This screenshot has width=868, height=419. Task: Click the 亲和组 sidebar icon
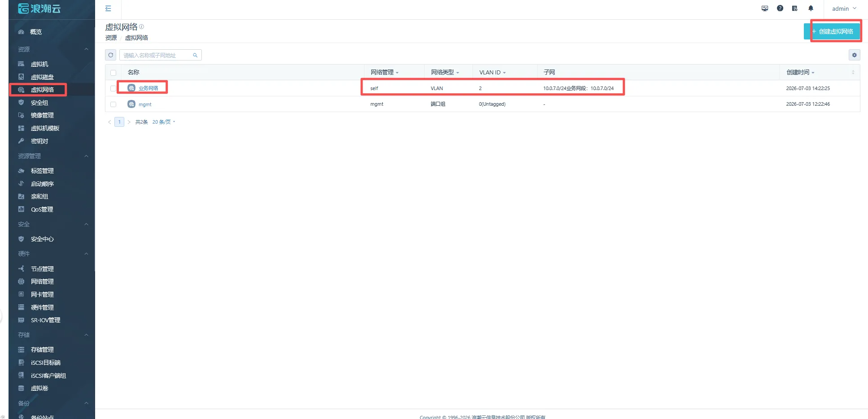[21, 196]
